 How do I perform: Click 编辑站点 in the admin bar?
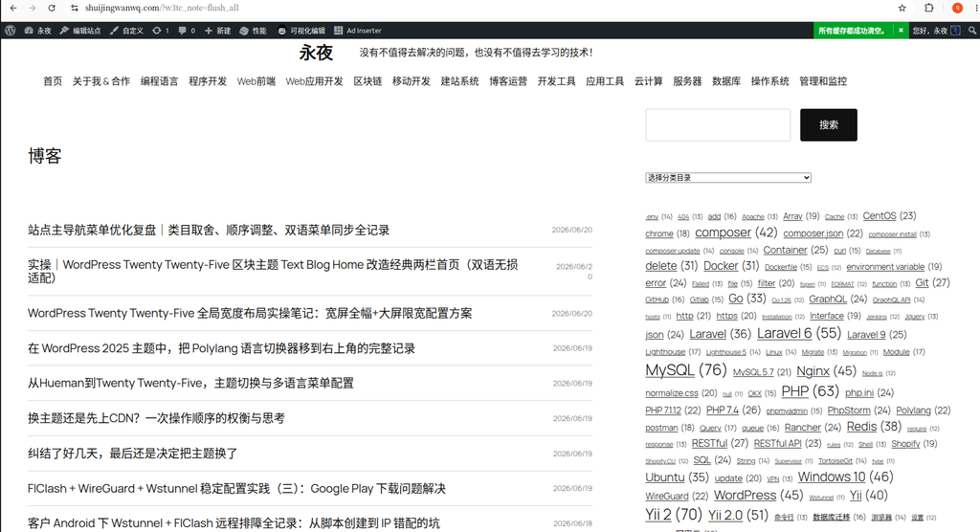[80, 30]
